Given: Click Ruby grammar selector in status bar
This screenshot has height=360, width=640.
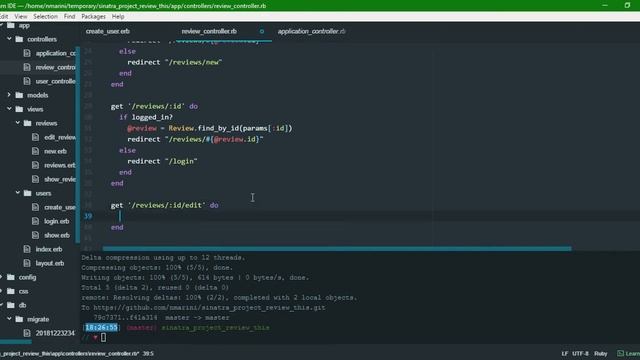Looking at the screenshot, I should point(601,353).
